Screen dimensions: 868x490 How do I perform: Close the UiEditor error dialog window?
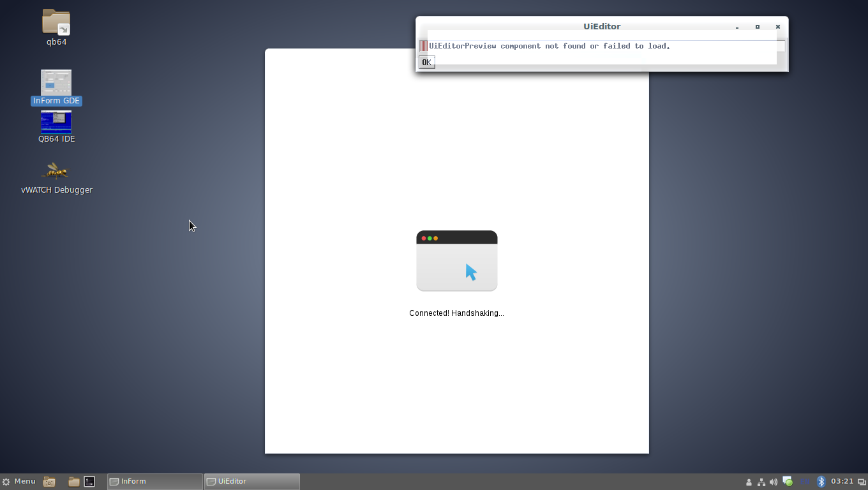[x=777, y=27]
